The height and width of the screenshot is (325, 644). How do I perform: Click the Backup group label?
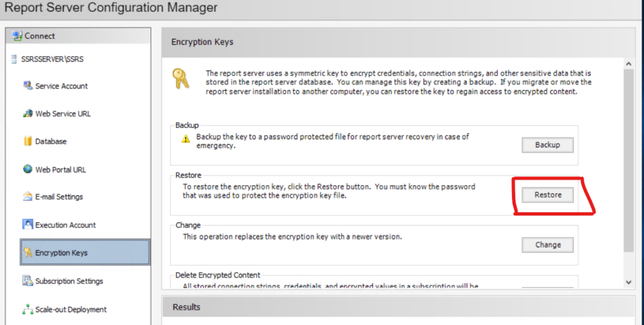tap(187, 125)
